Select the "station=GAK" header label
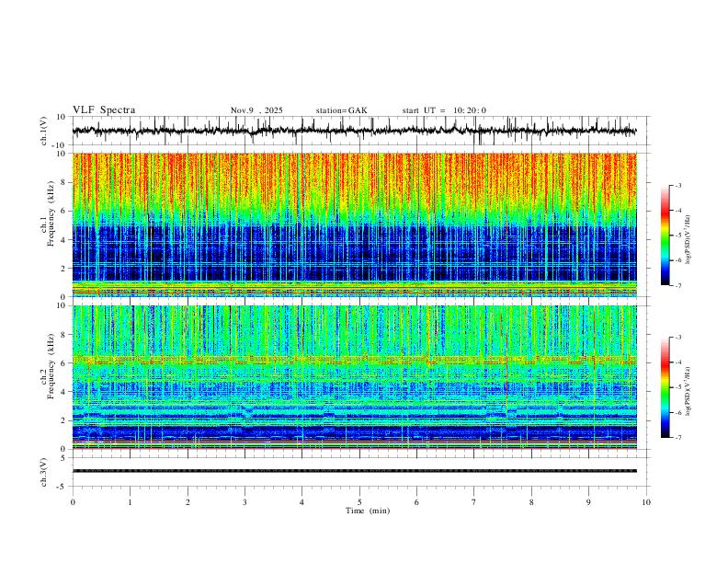Image resolution: width=728 pixels, height=563 pixels. (341, 110)
